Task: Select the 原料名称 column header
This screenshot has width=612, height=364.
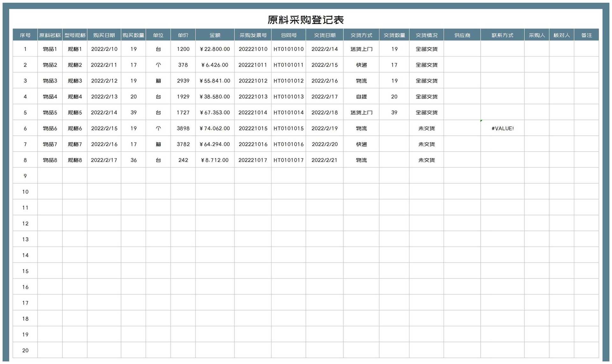Action: (x=50, y=35)
